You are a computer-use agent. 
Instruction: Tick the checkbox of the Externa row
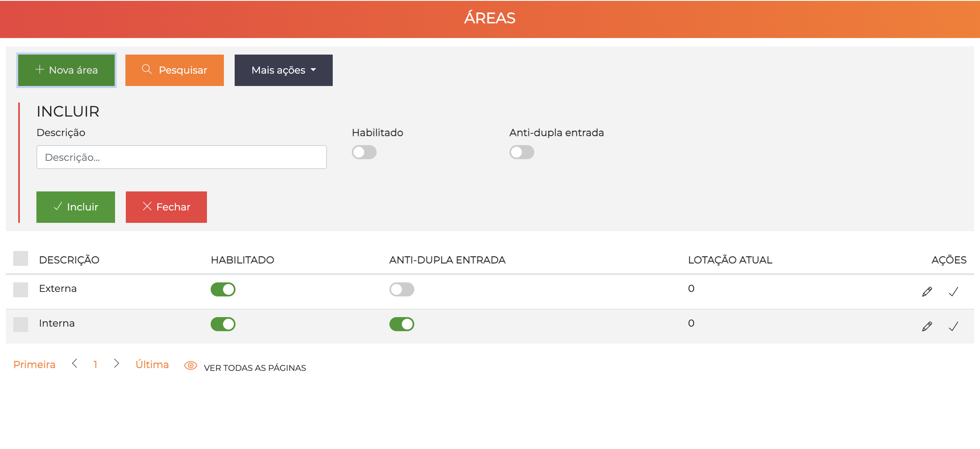pyautogui.click(x=21, y=289)
